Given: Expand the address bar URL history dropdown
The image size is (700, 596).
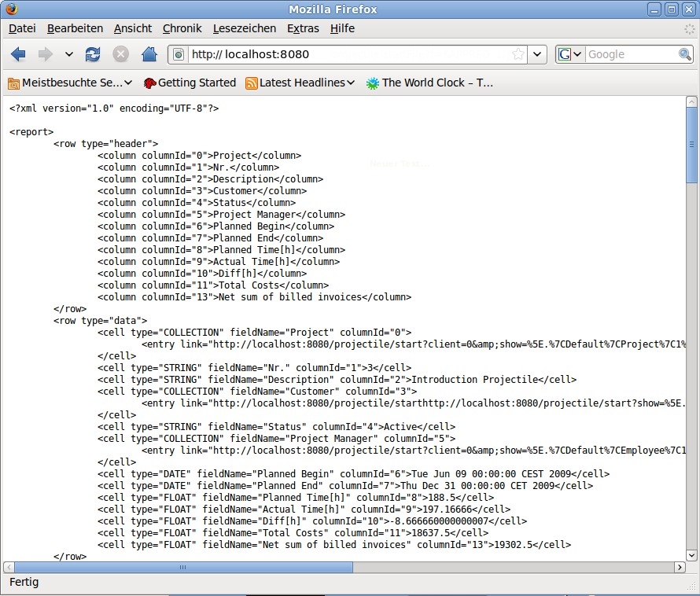Looking at the screenshot, I should 537,54.
